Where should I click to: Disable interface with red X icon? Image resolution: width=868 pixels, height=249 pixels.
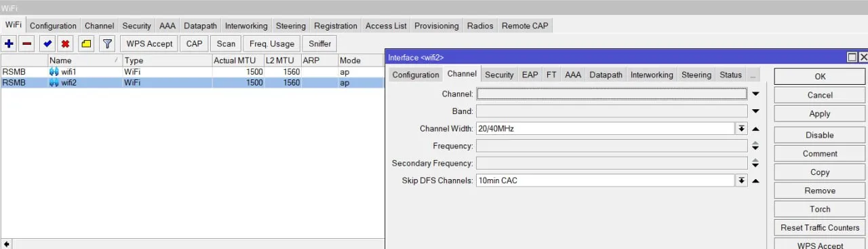tap(65, 43)
